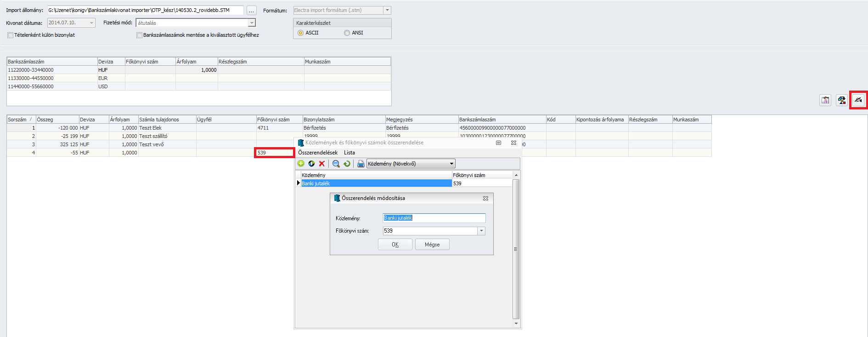Open the Összerendelések menu
The width and height of the screenshot is (868, 337).
(x=318, y=153)
